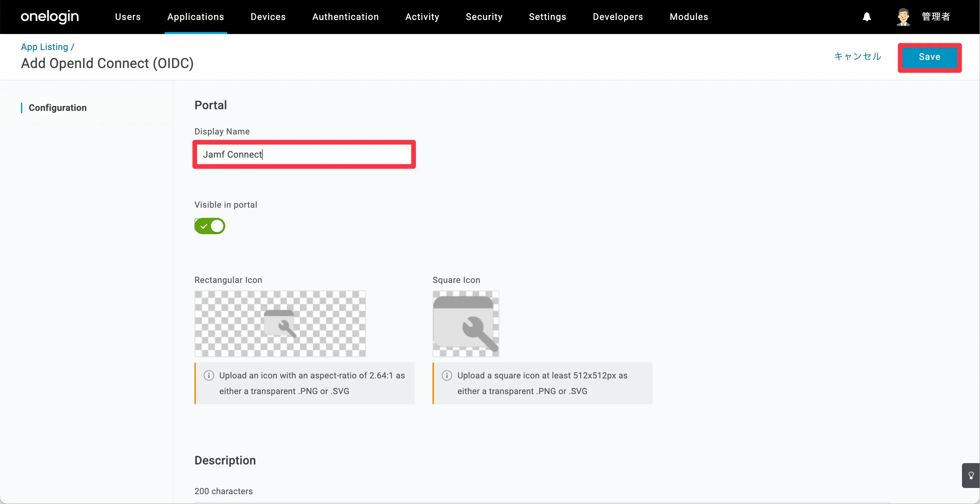
Task: Click the info icon beside square icon hint
Action: (x=447, y=375)
